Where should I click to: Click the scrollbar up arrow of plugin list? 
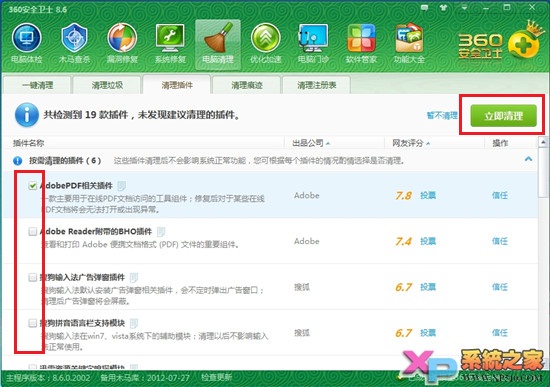543,142
